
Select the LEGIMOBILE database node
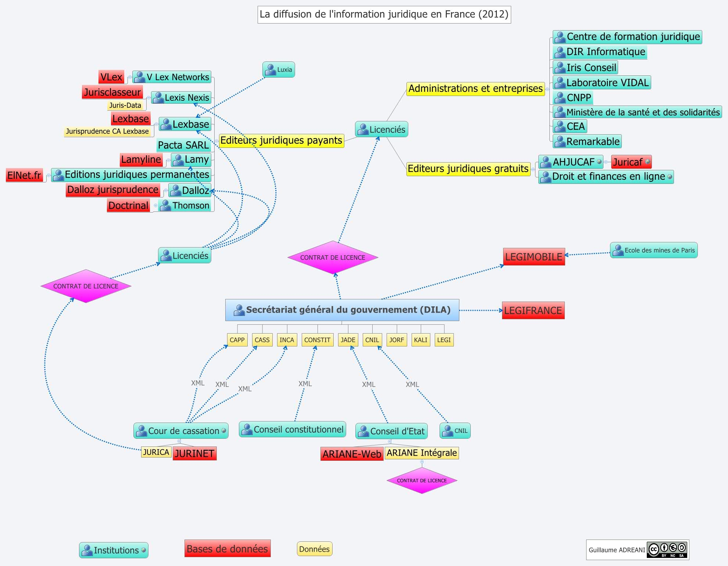pyautogui.click(x=534, y=257)
